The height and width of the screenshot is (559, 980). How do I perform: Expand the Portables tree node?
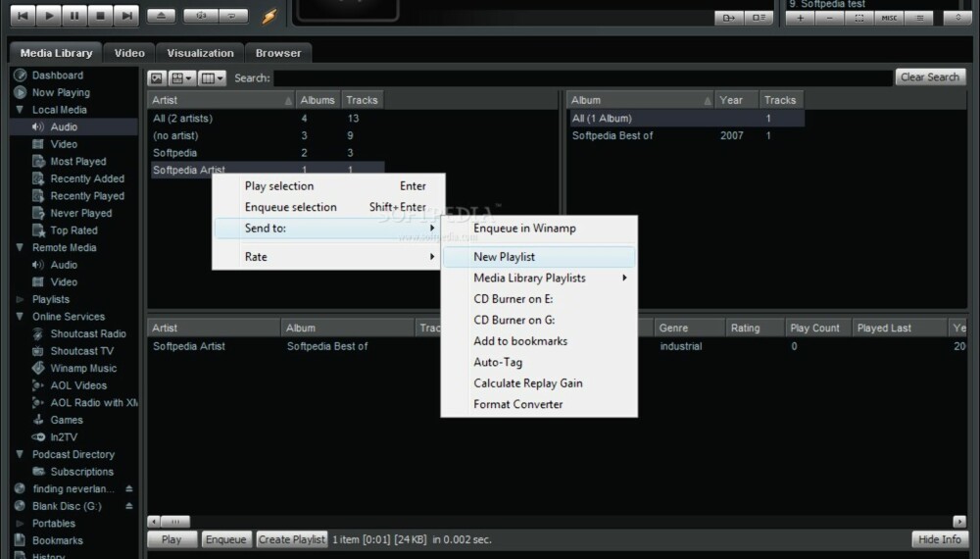(20, 524)
